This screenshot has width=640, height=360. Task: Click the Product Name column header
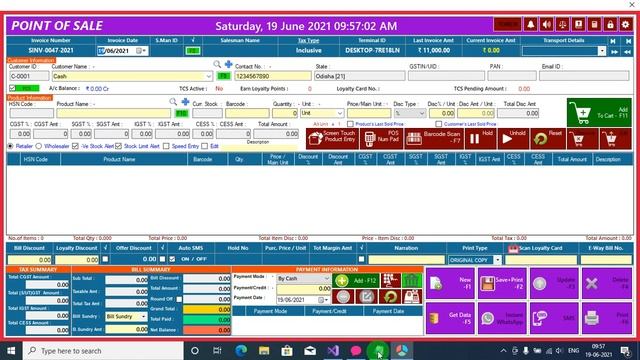124,159
